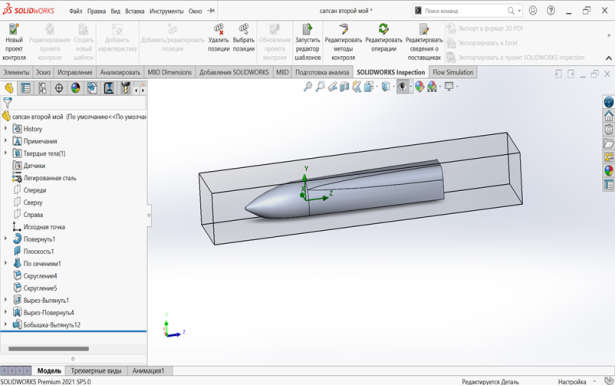Open the Вид menu
616x386 pixels.
pos(116,11)
